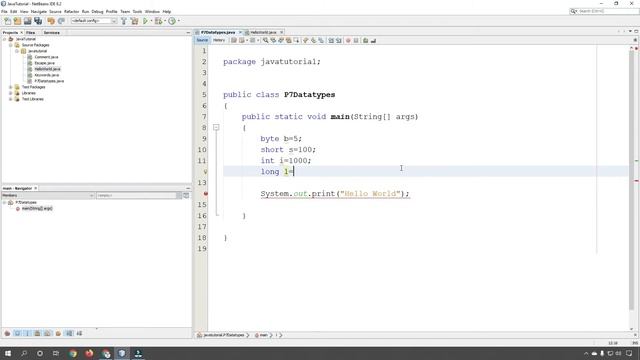The height and width of the screenshot is (360, 640).
Task: Toggle Show Inherited Members in Navigator
Action: click(x=7, y=333)
